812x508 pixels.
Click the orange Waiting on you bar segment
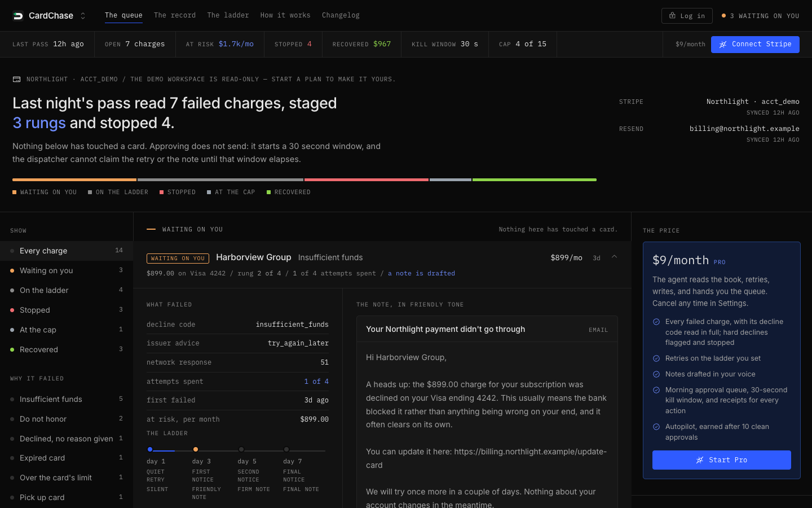(x=74, y=179)
